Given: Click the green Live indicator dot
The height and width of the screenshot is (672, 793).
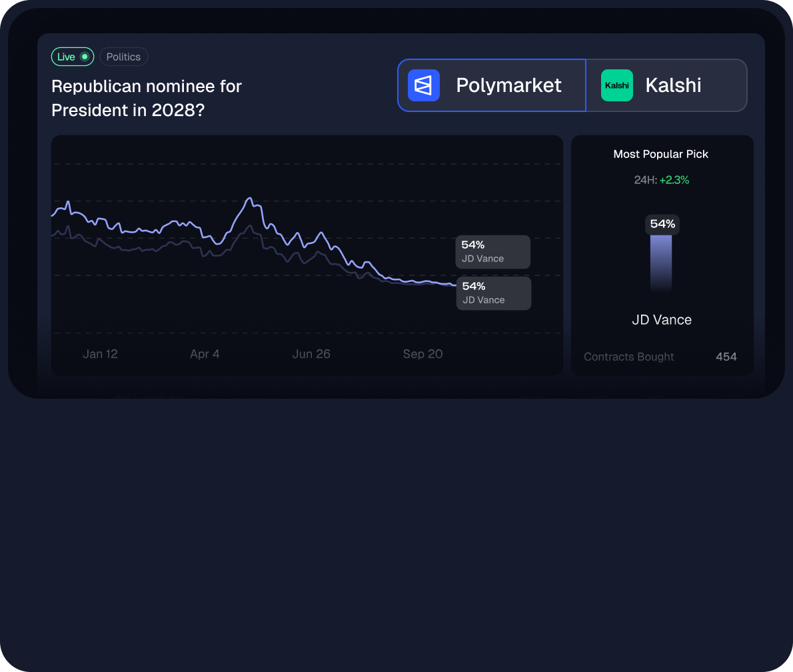Looking at the screenshot, I should 85,57.
